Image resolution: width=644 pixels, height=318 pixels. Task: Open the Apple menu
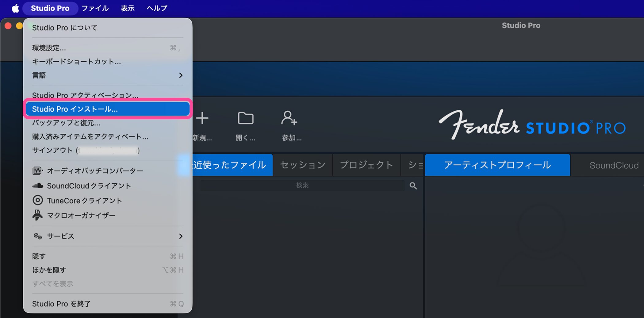click(x=15, y=8)
